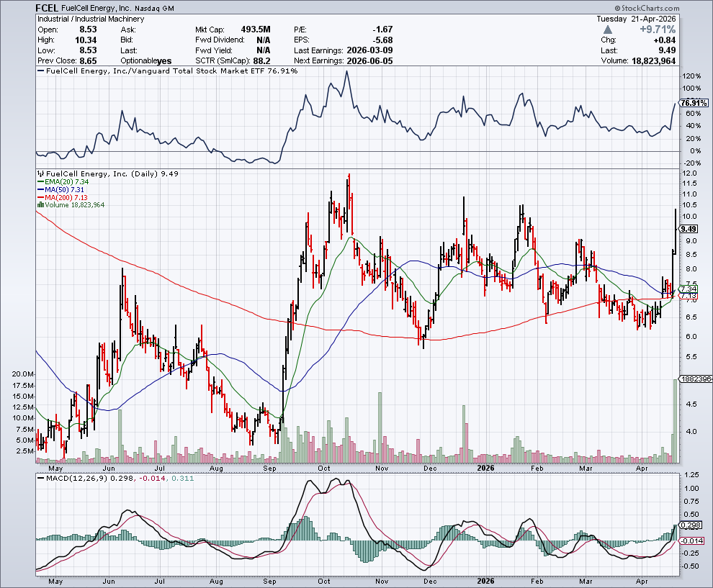Click the gray up-arrow change indicator
This screenshot has width=713, height=588.
point(609,30)
